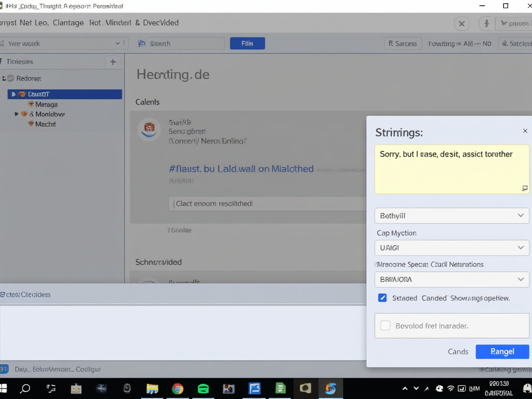Open Spotify from taskbar
Image resolution: width=532 pixels, height=399 pixels.
pyautogui.click(x=203, y=389)
